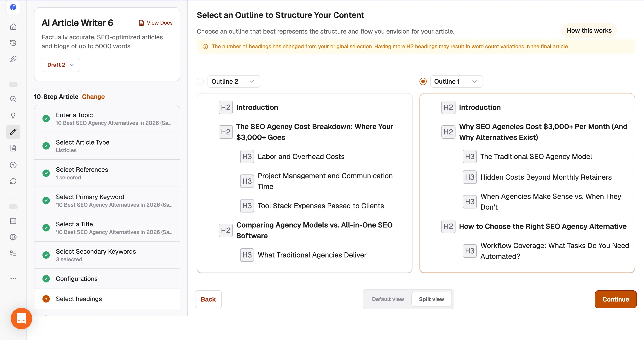This screenshot has width=644, height=340.
Task: Select the Outline 2 card
Action: [x=305, y=183]
